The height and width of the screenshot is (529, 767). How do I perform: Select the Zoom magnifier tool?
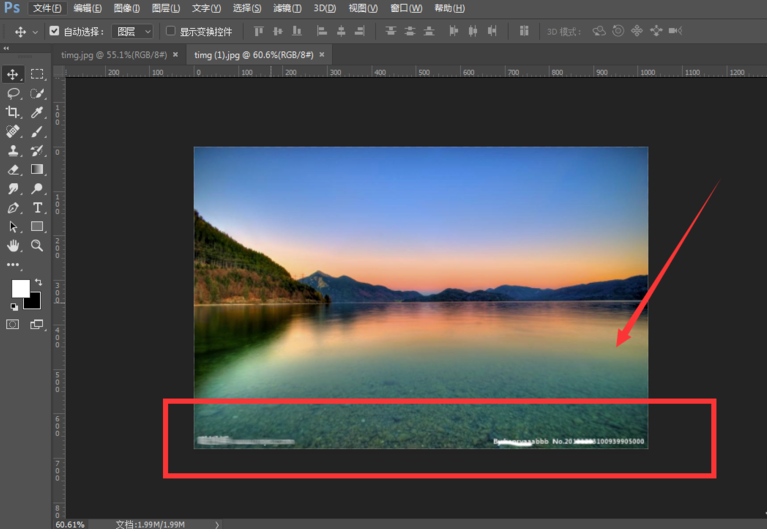click(37, 246)
